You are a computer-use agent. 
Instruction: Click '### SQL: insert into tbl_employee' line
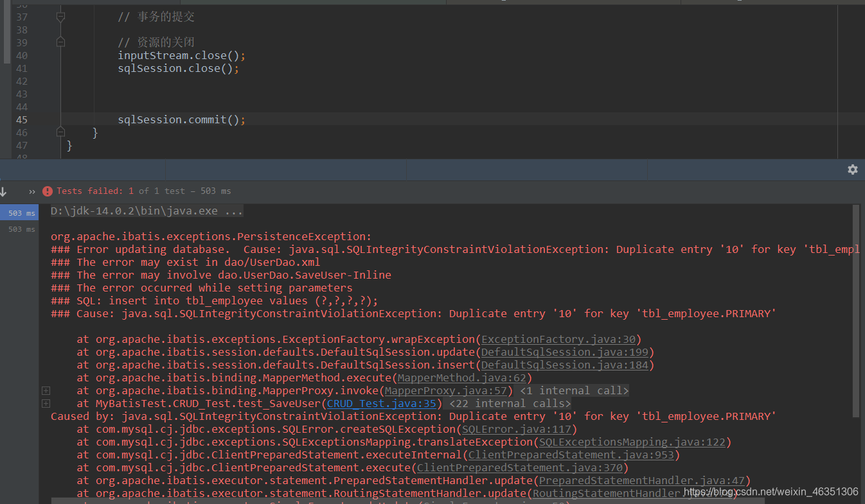[215, 300]
